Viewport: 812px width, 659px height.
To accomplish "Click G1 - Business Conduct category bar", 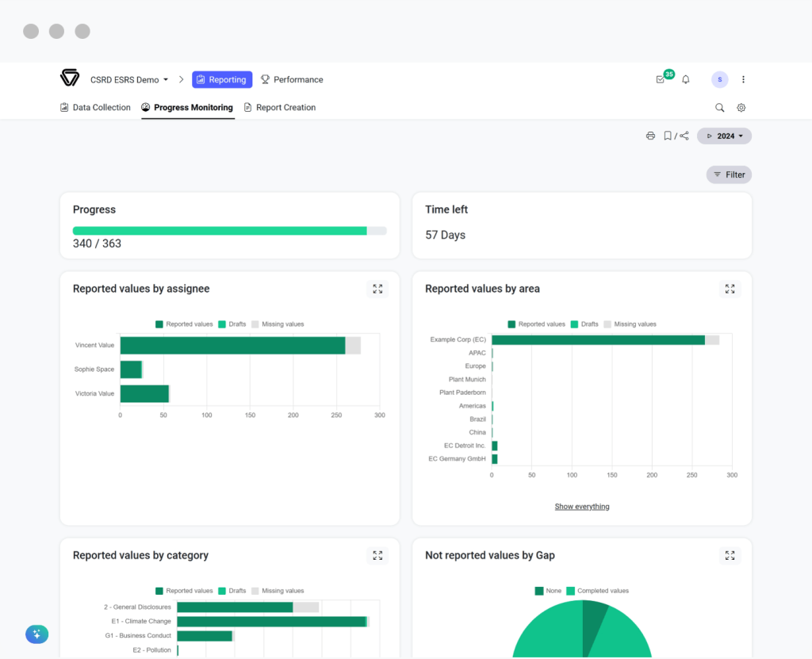I will point(205,636).
